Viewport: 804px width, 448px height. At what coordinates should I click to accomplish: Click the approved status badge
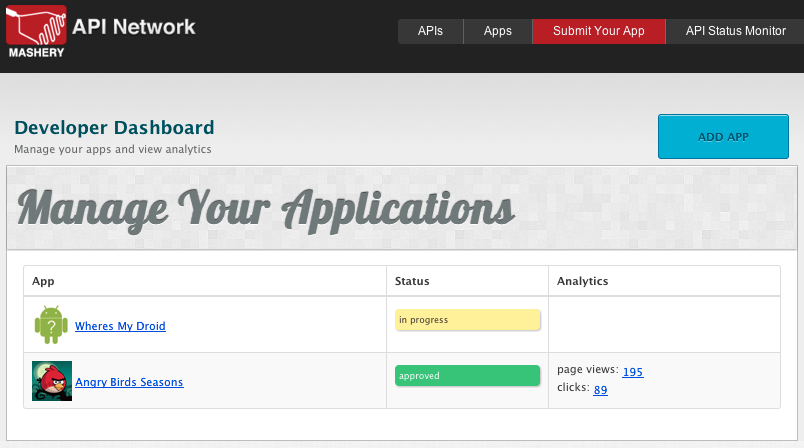coord(467,376)
